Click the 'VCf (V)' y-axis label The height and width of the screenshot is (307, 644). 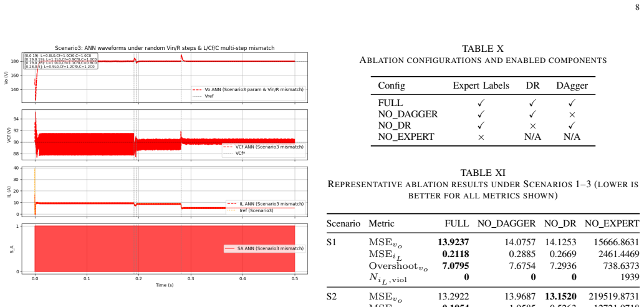click(9, 134)
